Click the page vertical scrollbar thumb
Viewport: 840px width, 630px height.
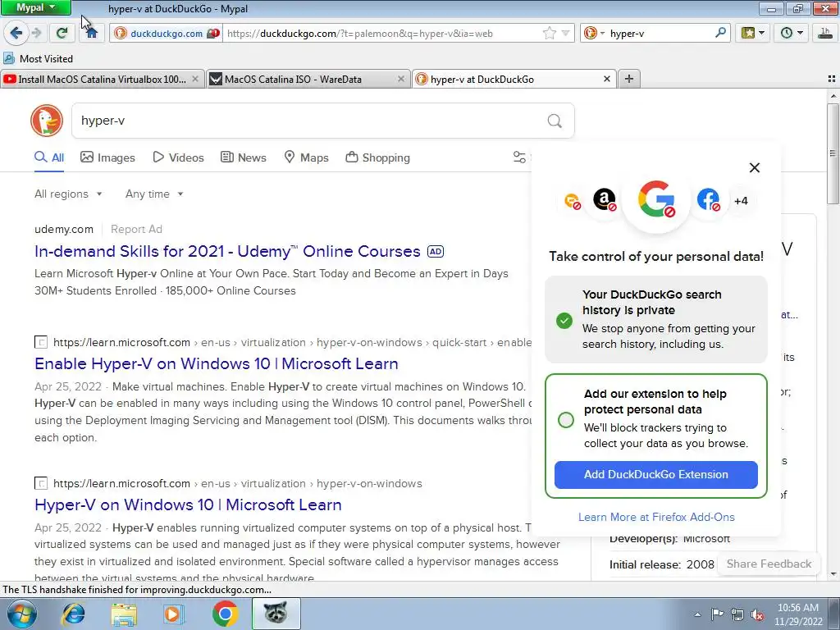833,153
